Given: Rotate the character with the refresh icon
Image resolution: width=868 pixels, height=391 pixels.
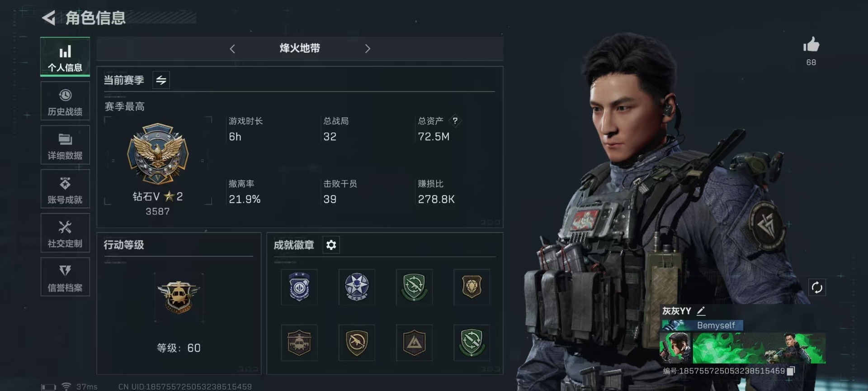Looking at the screenshot, I should pyautogui.click(x=817, y=287).
